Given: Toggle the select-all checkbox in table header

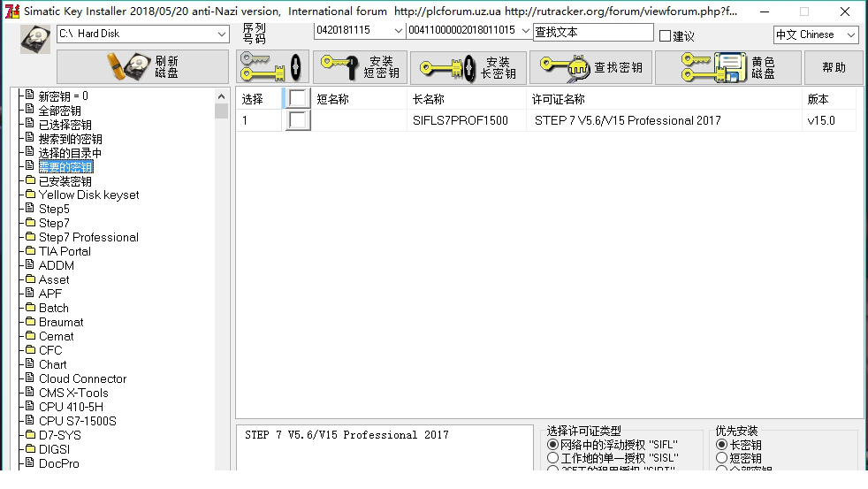Looking at the screenshot, I should click(298, 98).
